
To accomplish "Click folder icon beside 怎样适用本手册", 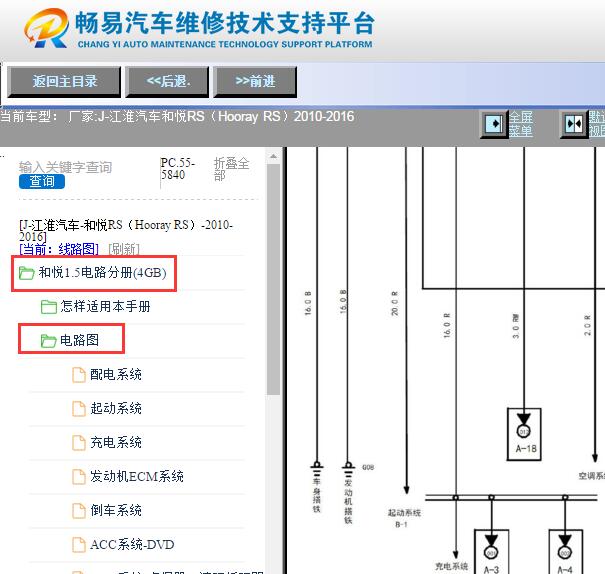I will point(49,307).
